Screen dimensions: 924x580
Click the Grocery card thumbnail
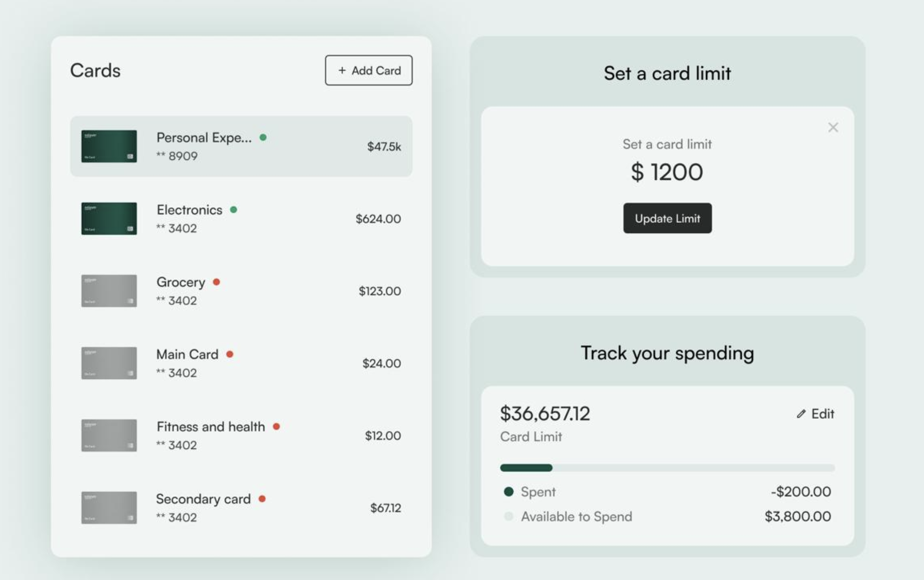[x=109, y=291]
